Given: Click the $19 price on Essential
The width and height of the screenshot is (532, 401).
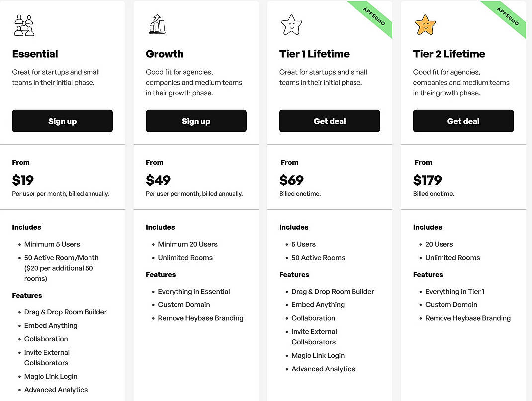Looking at the screenshot, I should (23, 180).
